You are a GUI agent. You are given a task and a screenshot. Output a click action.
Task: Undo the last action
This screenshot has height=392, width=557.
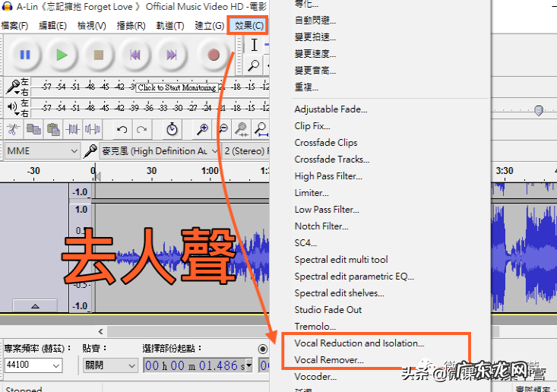point(122,129)
